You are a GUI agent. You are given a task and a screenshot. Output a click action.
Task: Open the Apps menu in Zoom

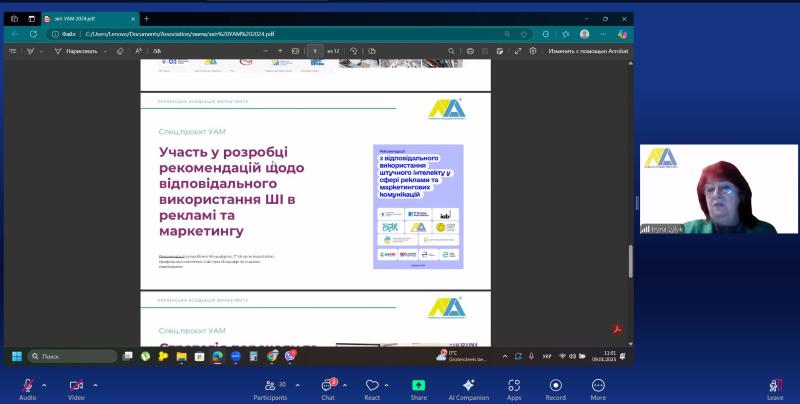click(x=514, y=386)
